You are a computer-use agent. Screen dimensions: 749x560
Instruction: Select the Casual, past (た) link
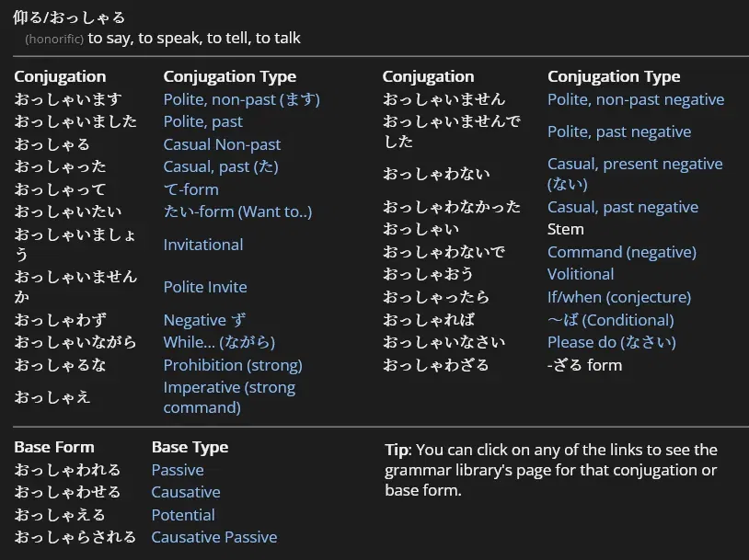[x=220, y=166]
